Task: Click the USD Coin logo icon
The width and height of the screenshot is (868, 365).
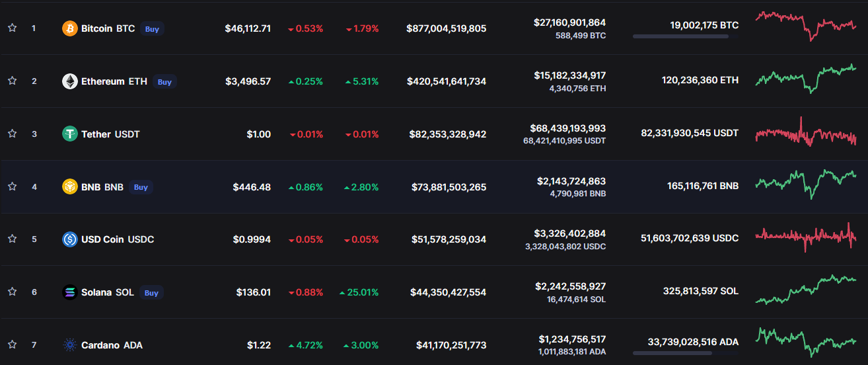Action: click(70, 239)
